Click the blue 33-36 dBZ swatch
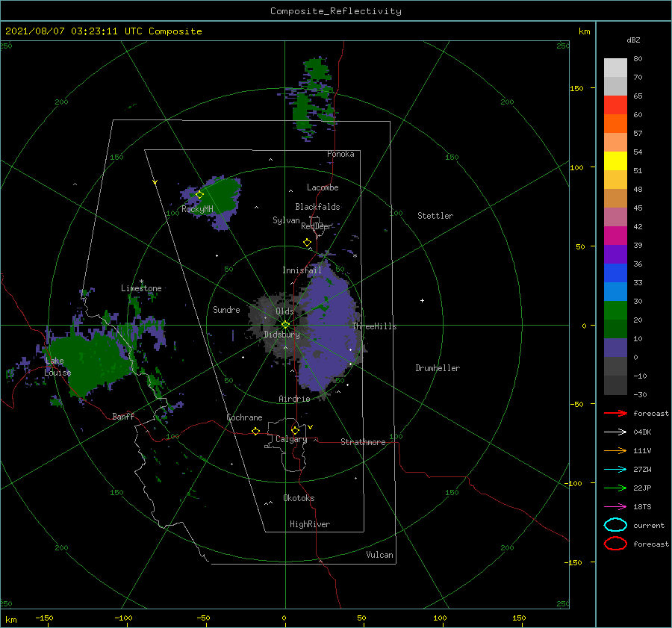This screenshot has height=628, width=672. [615, 273]
